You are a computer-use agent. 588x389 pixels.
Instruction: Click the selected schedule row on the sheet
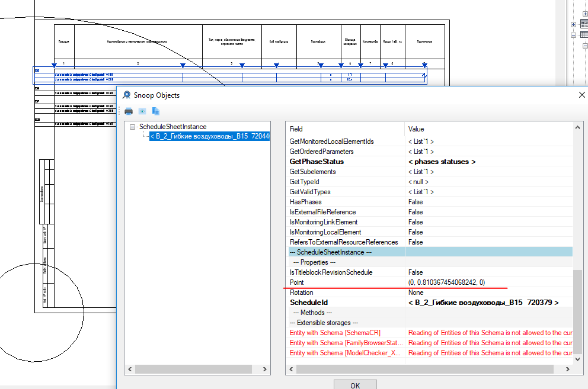tap(230, 75)
